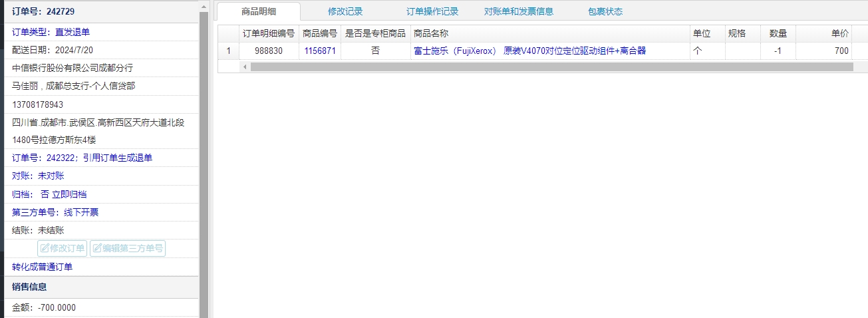Click the 是否是专柜商品 column header
The height and width of the screenshot is (318, 868).
pyautogui.click(x=375, y=33)
